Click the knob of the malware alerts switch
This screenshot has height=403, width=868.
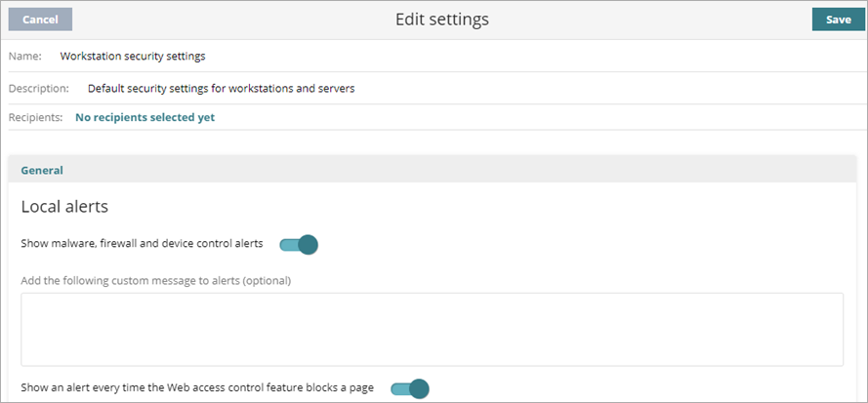coord(309,244)
